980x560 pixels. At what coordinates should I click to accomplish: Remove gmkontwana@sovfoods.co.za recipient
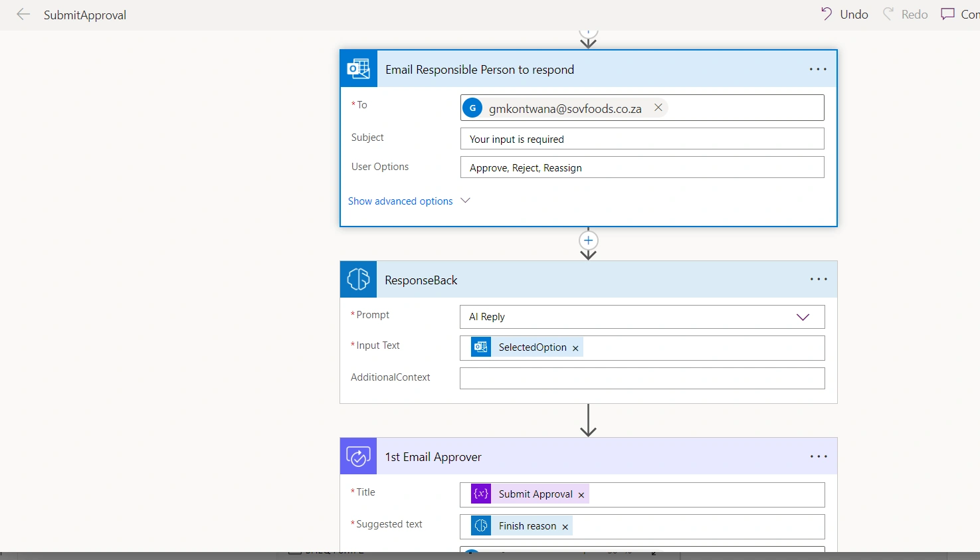658,108
